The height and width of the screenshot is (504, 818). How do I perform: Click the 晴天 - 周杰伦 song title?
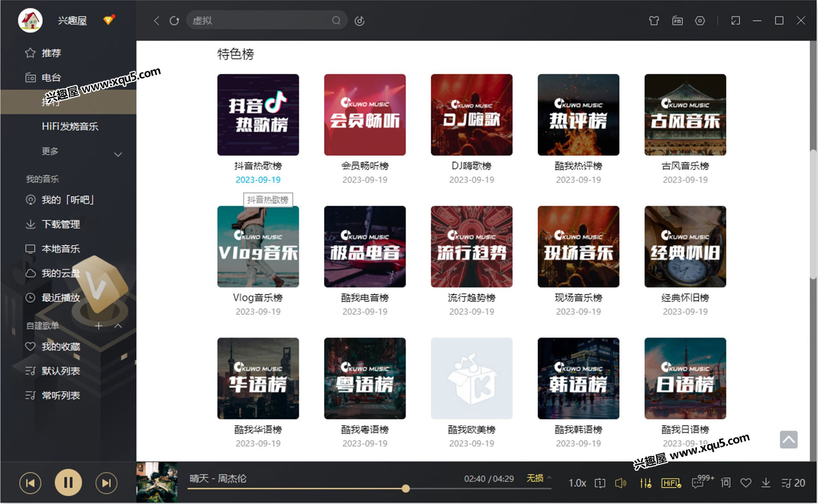pyautogui.click(x=218, y=478)
